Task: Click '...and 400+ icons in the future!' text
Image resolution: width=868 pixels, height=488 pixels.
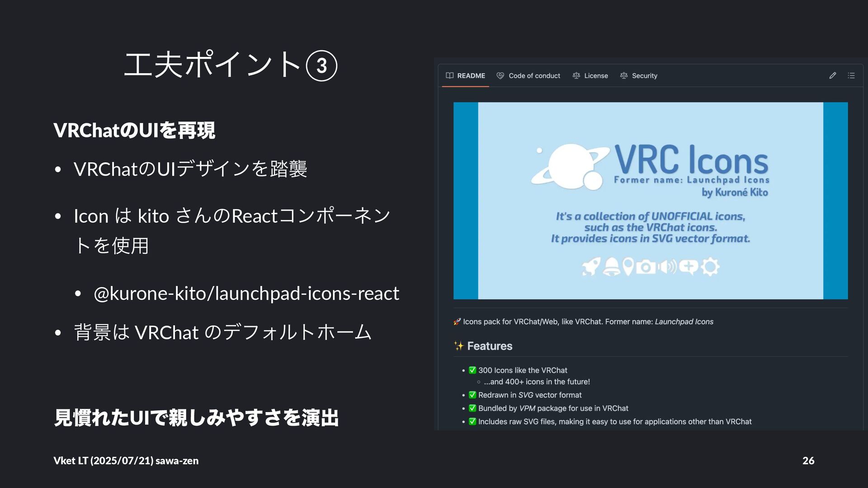Action: pos(537,382)
